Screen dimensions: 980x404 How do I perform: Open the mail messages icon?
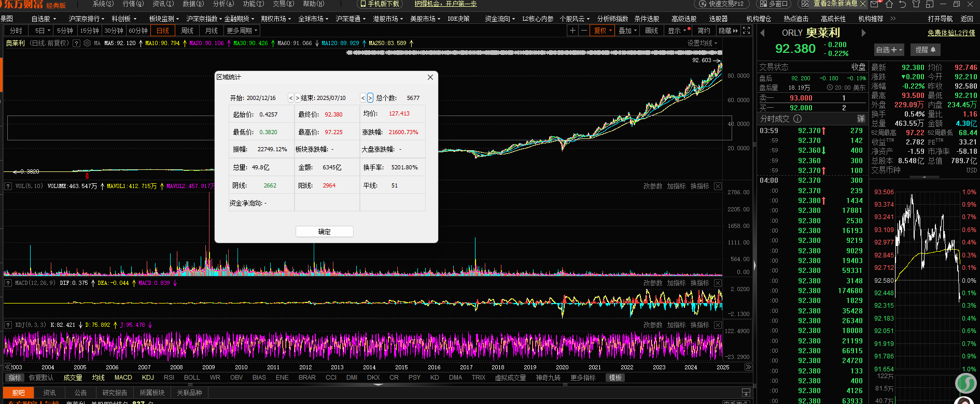click(x=875, y=4)
